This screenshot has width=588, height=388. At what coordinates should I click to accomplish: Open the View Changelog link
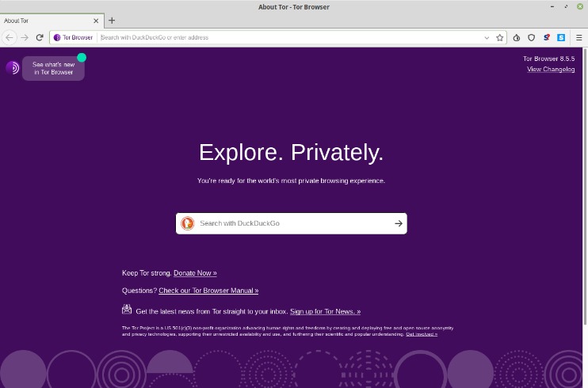pyautogui.click(x=551, y=70)
